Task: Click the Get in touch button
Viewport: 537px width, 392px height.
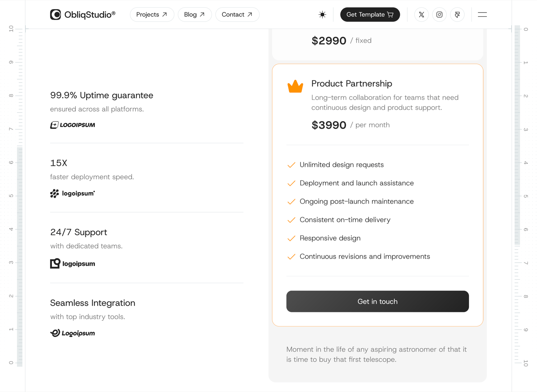Action: pos(377,301)
